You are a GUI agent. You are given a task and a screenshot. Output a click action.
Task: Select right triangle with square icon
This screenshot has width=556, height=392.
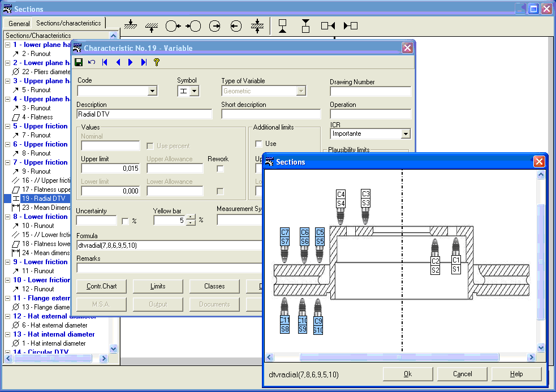(351, 26)
